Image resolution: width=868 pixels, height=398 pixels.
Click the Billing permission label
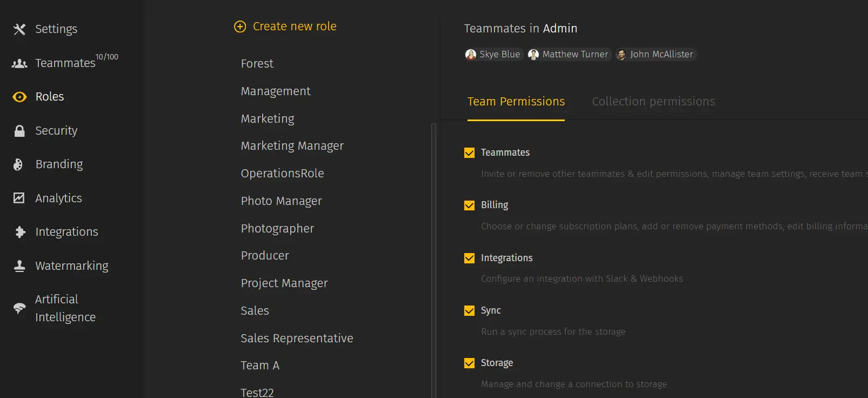pos(495,205)
